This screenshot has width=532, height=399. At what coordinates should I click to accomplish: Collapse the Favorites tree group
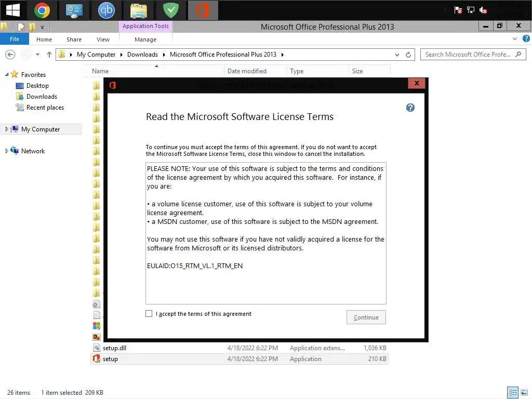point(6,74)
